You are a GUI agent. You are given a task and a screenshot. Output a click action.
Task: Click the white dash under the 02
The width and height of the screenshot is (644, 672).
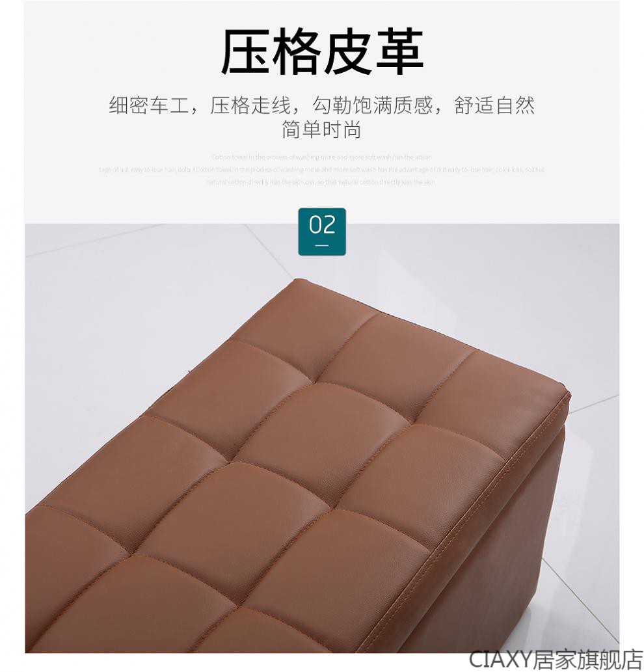tap(322, 245)
